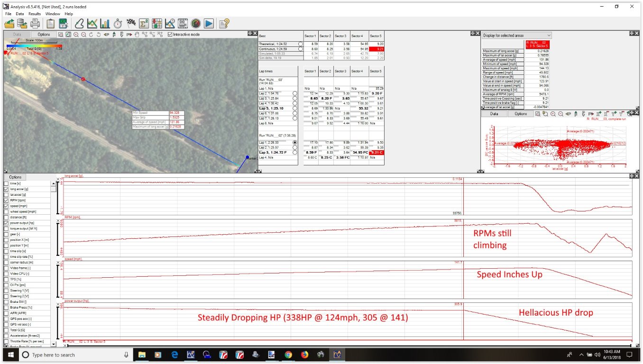
Task: Open the line graph view icon
Action: (x=92, y=23)
